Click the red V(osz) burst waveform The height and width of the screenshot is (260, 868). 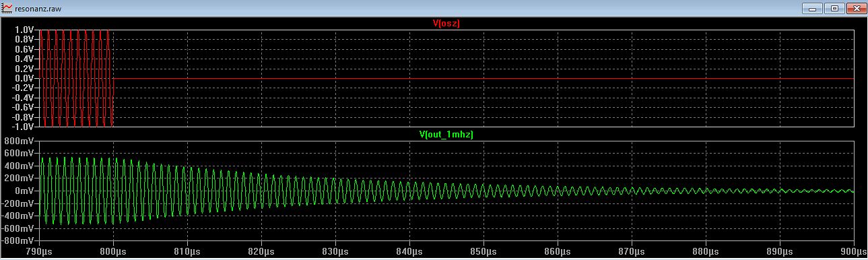(76, 78)
